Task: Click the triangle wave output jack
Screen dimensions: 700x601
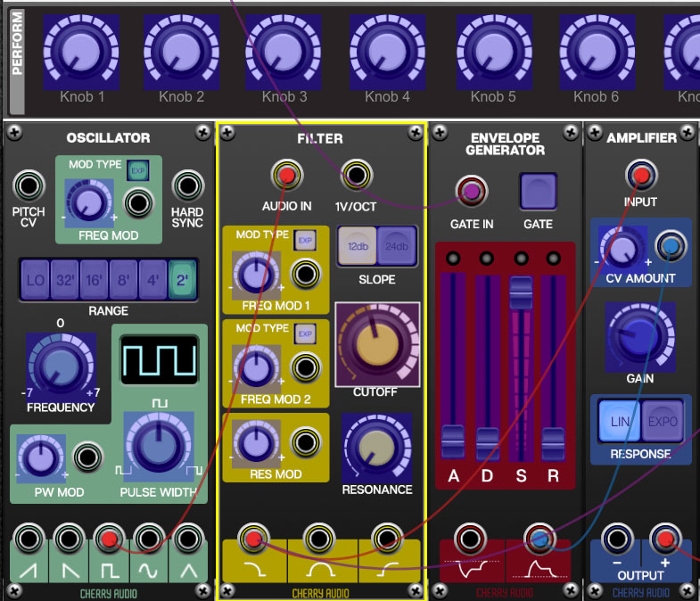Action: 188,539
